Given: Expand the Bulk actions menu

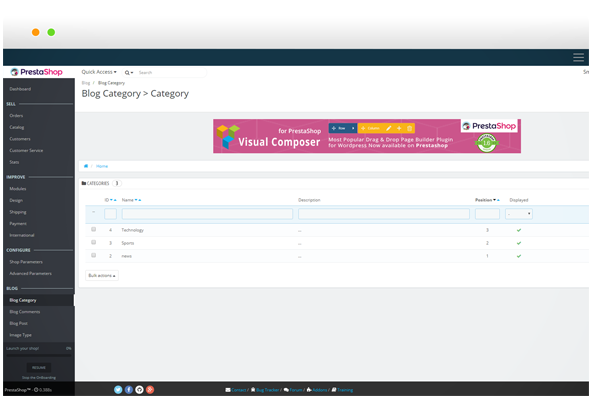Looking at the screenshot, I should point(102,276).
